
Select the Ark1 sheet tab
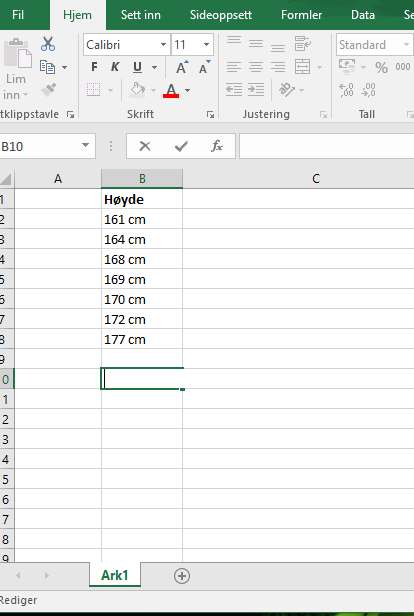coord(115,575)
